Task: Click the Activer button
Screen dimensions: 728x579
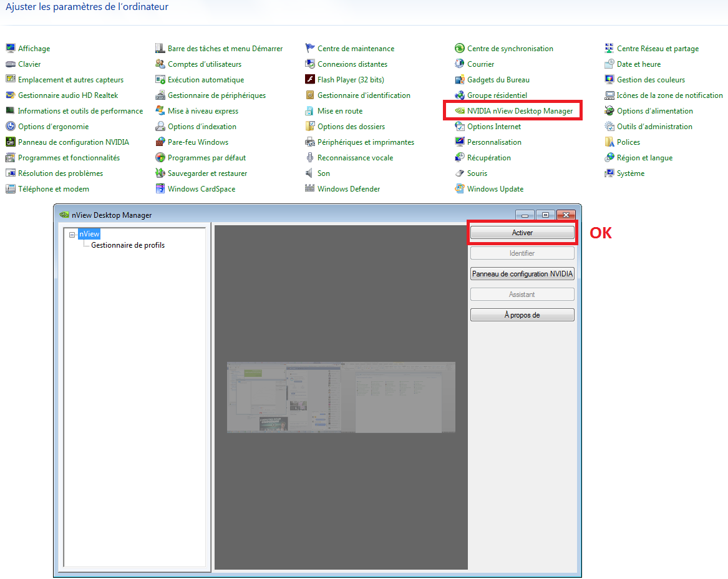Action: click(522, 233)
